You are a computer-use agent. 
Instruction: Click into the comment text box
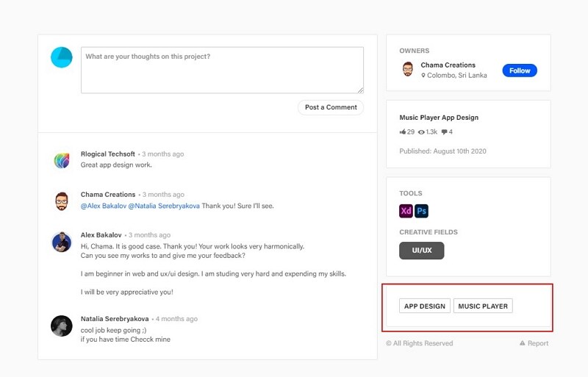coord(222,71)
